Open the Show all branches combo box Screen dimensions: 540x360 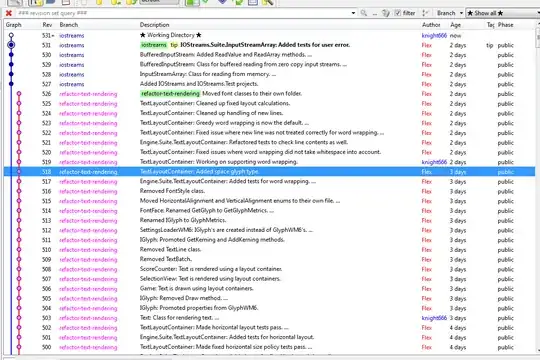pos(503,13)
